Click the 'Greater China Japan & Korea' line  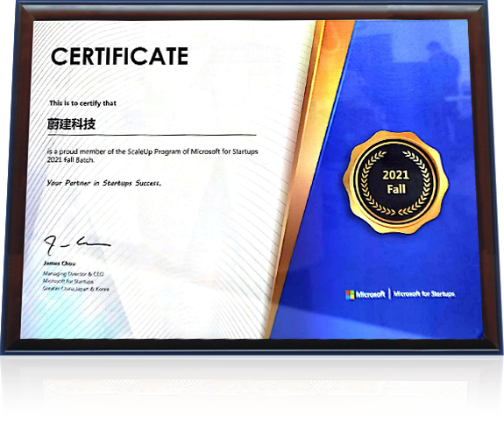76,289
